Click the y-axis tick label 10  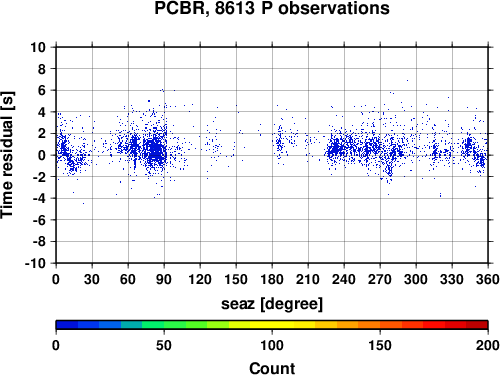38,47
